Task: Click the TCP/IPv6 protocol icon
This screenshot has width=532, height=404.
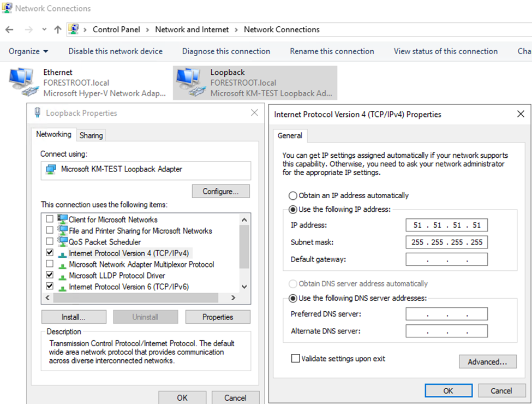Action: tap(62, 288)
